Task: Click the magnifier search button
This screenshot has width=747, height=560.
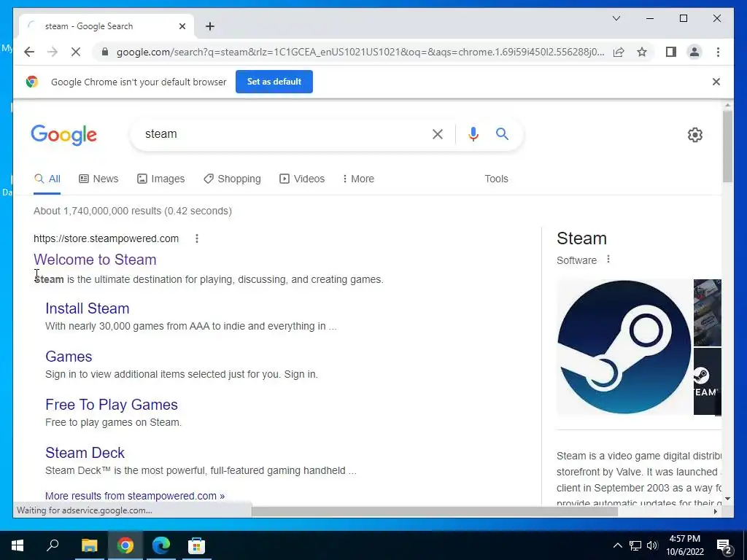Action: click(502, 134)
